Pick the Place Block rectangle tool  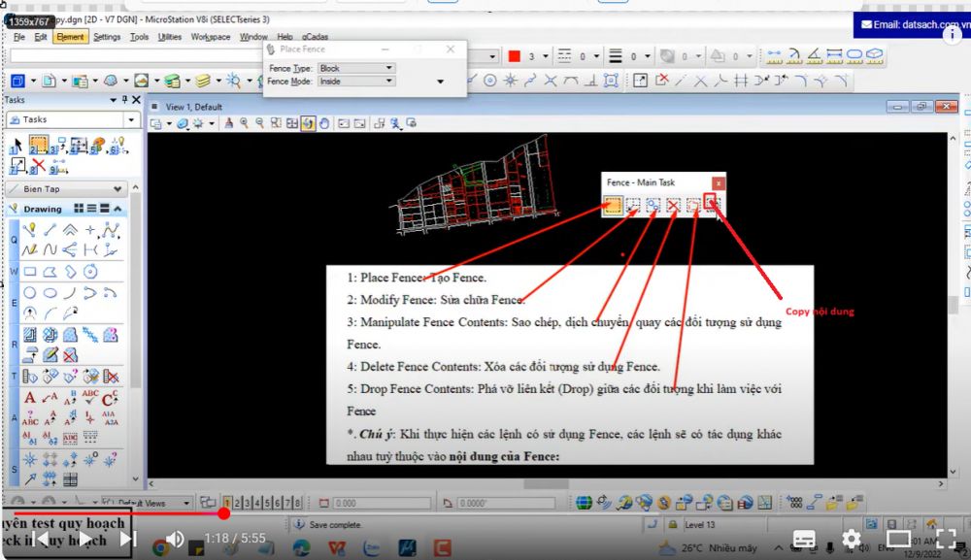tap(30, 272)
